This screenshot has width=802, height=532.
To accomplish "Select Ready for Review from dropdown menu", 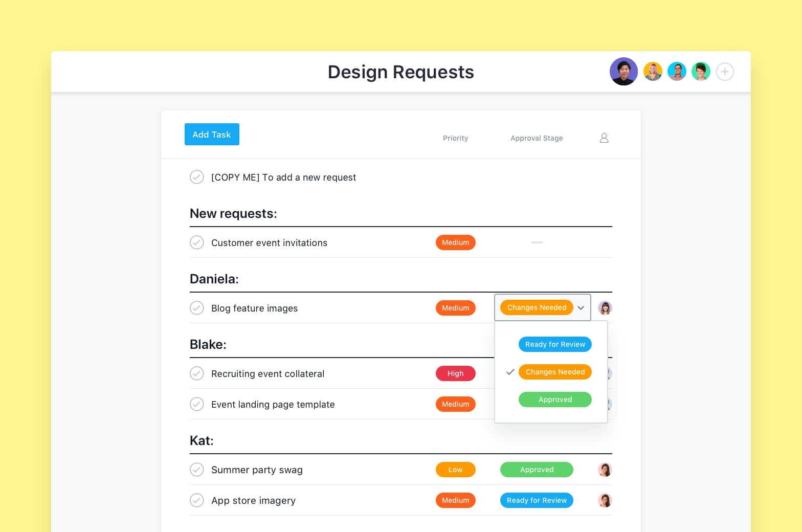I will [x=555, y=344].
